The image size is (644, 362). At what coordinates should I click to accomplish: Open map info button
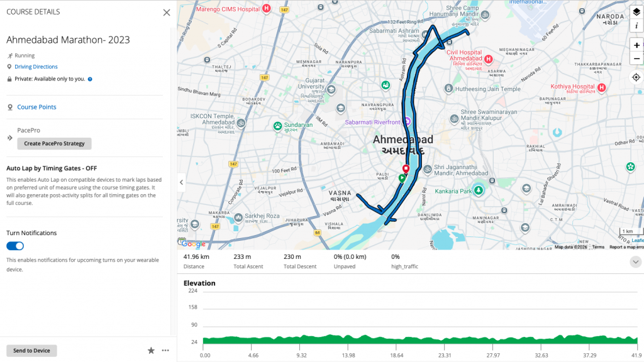point(636,25)
